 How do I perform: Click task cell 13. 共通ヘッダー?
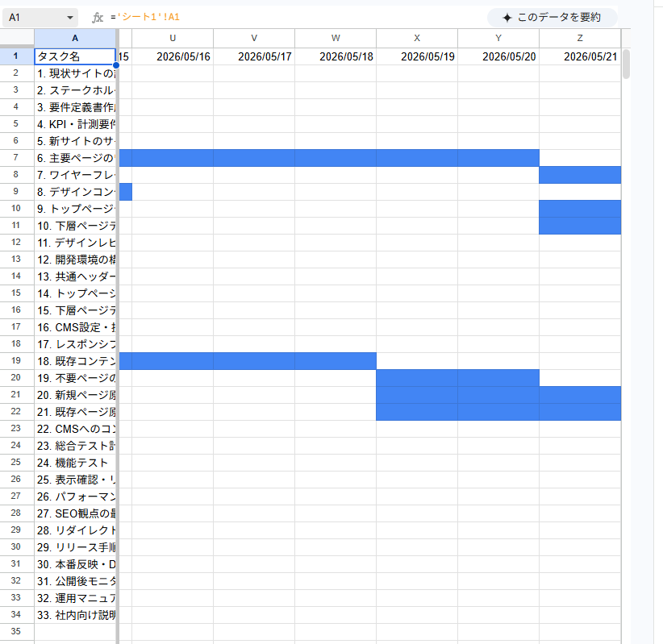click(75, 276)
